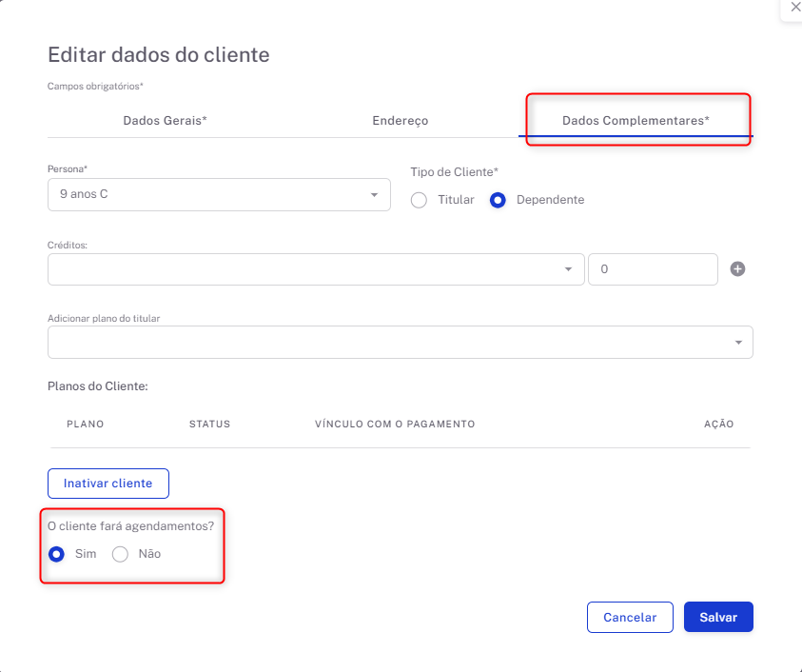Viewport: 802px width, 672px height.
Task: Choose Não for client scheduling
Action: tap(120, 554)
